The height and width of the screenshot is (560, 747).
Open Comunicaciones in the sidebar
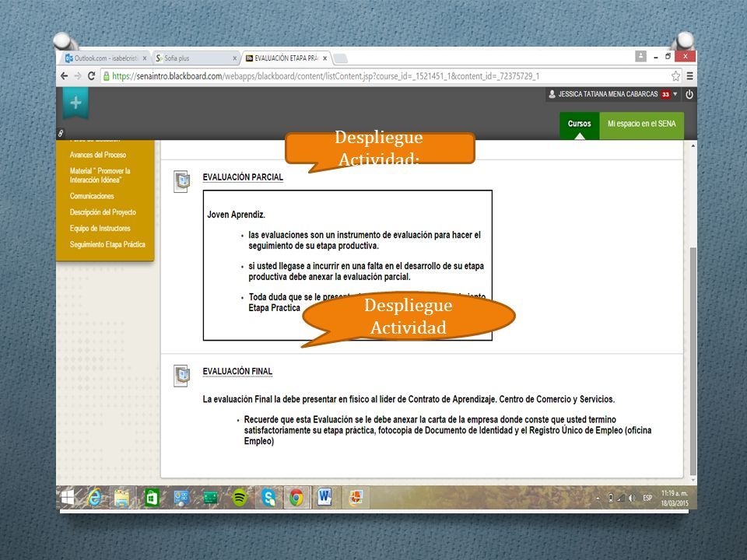(92, 196)
